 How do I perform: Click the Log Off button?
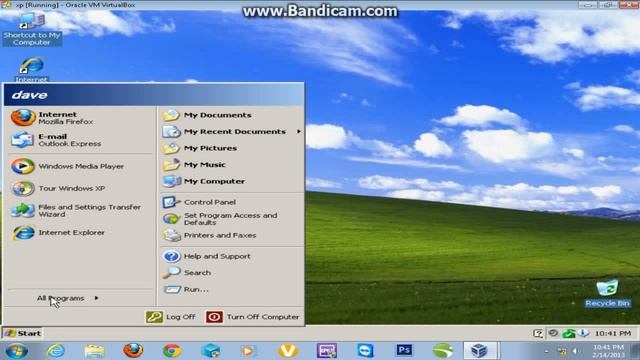pos(171,317)
